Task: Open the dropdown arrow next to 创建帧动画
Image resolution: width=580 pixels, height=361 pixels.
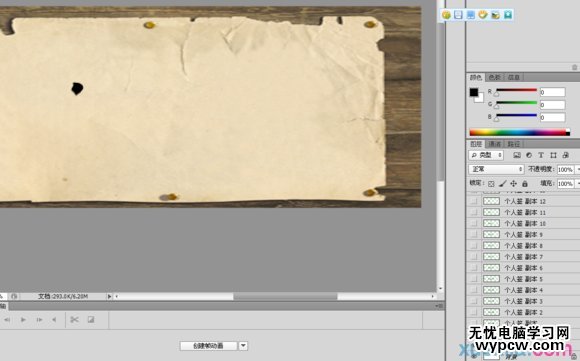Action: (x=243, y=346)
